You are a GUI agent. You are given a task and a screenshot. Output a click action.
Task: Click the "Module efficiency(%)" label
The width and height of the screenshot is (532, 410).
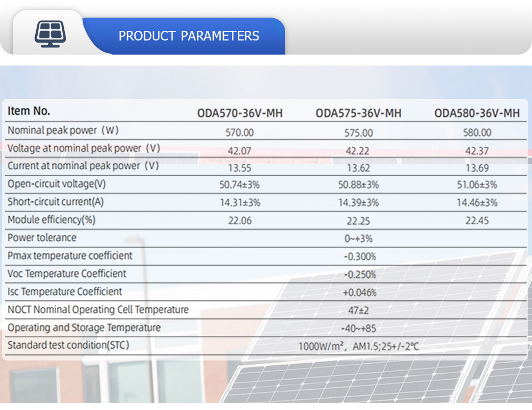[x=52, y=220]
